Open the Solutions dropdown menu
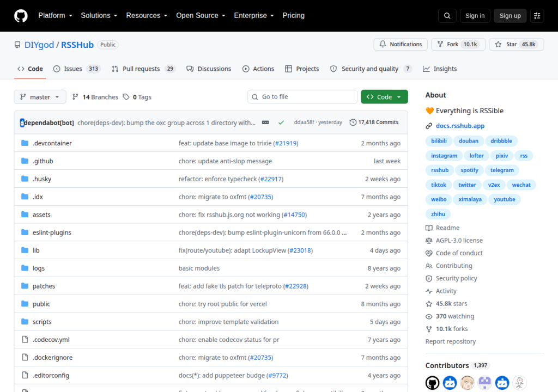Screen dimensions: 558x392 click(x=99, y=16)
